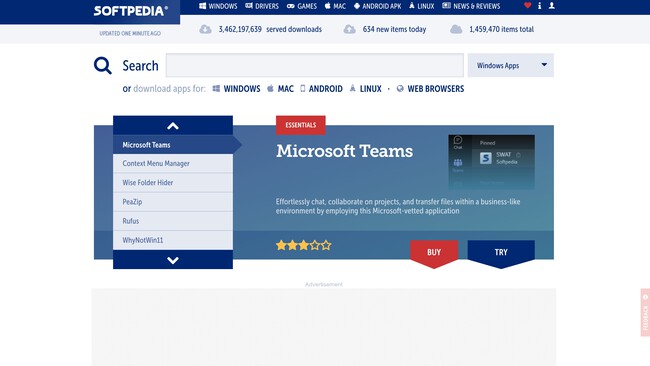Select Web Browsers globe link
Image resolution: width=650 pixels, height=366 pixels.
[430, 89]
